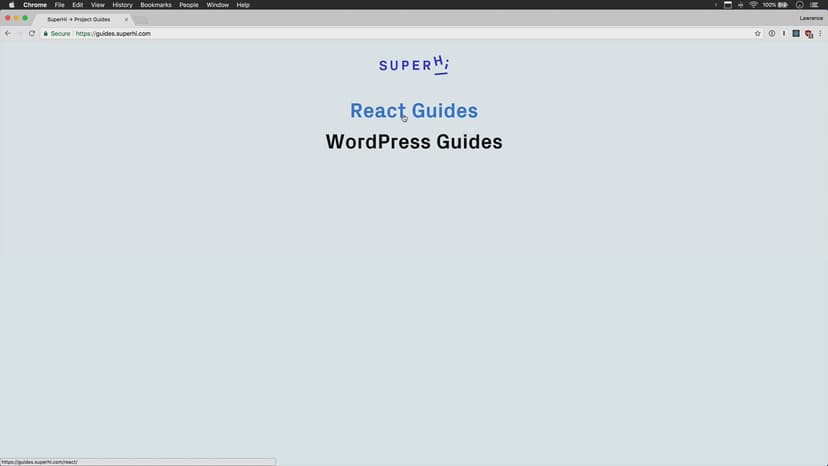Click the browser back arrow

pos(8,33)
